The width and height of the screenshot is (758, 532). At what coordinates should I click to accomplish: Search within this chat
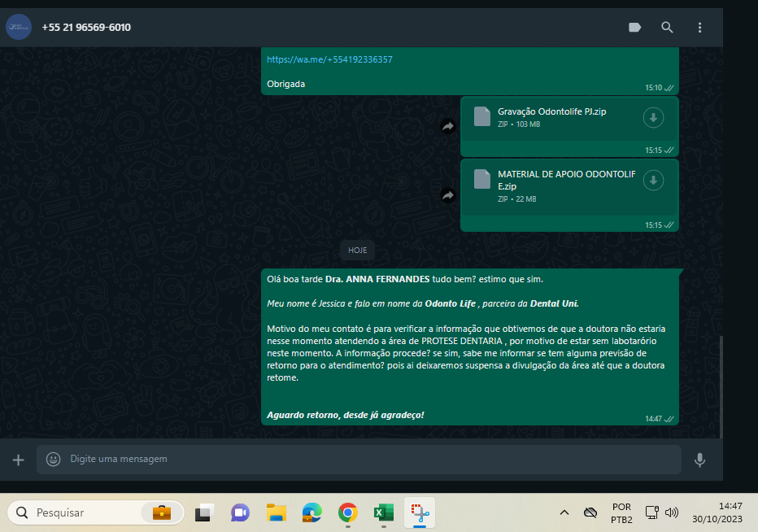[667, 28]
